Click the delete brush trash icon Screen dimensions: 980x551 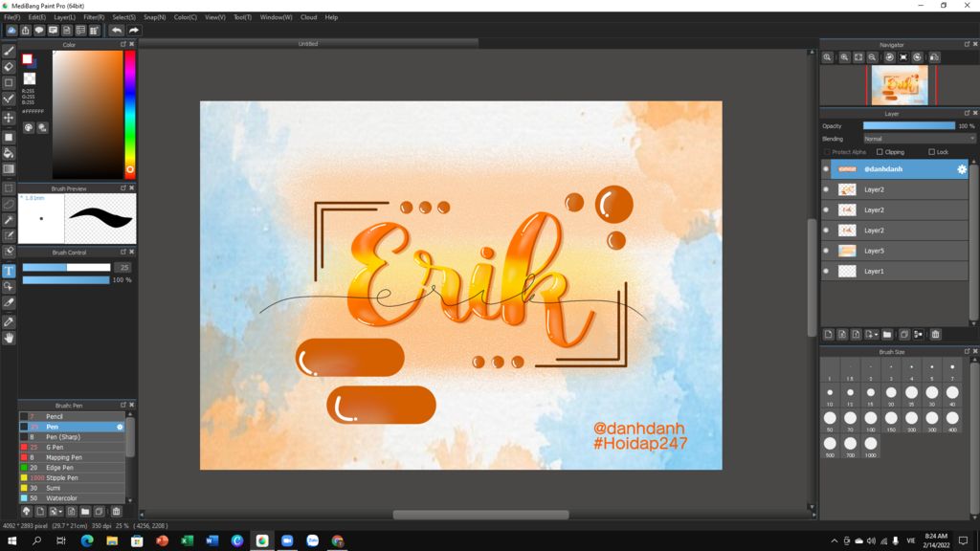pos(116,512)
